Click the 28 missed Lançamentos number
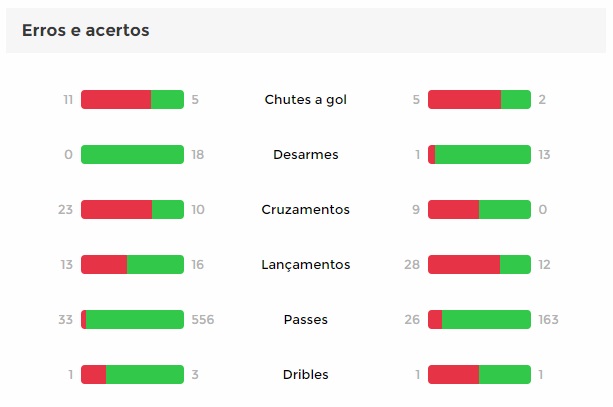Viewport: 613px width, 407px height. coord(413,265)
